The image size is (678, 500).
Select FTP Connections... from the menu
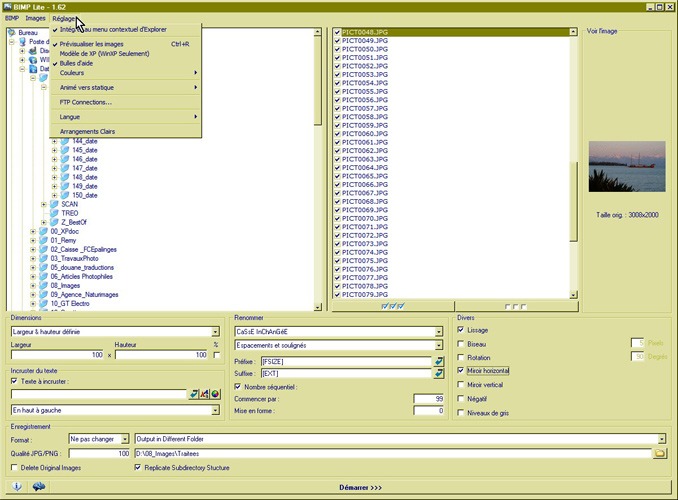coord(85,101)
